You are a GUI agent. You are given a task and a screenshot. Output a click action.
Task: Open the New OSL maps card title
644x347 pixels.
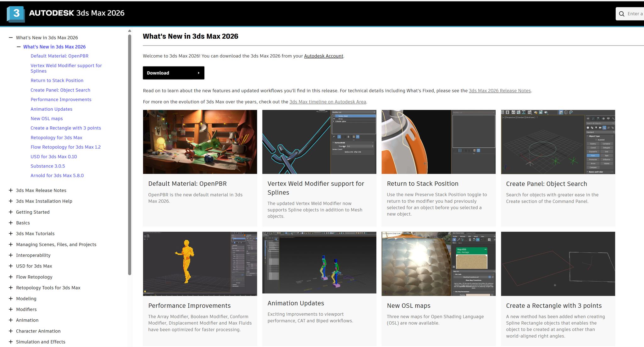pos(409,306)
